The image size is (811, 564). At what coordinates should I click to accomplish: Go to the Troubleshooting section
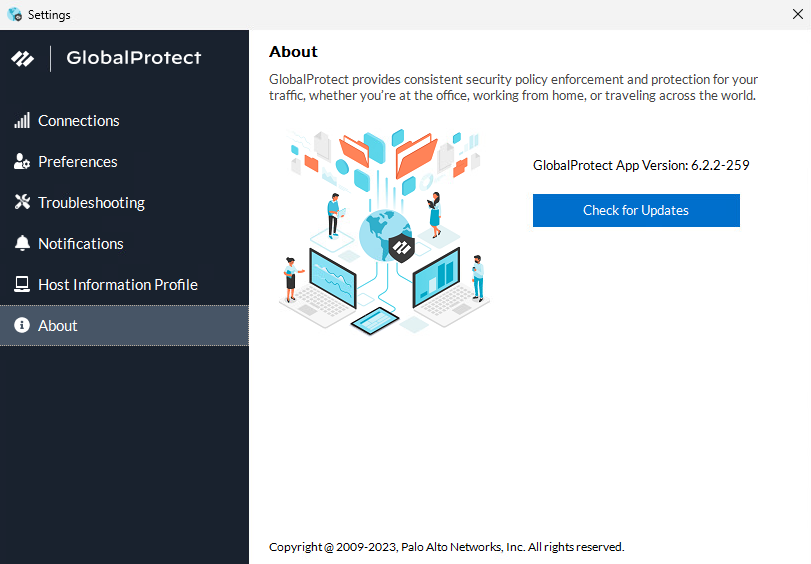click(91, 203)
